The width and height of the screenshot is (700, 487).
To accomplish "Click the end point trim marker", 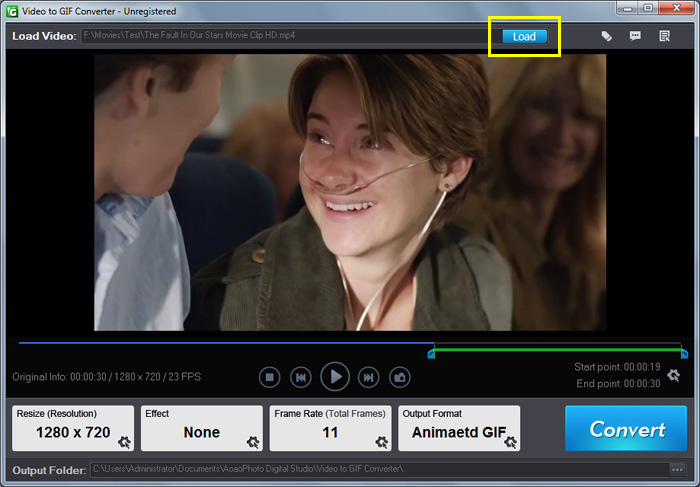I will point(684,354).
